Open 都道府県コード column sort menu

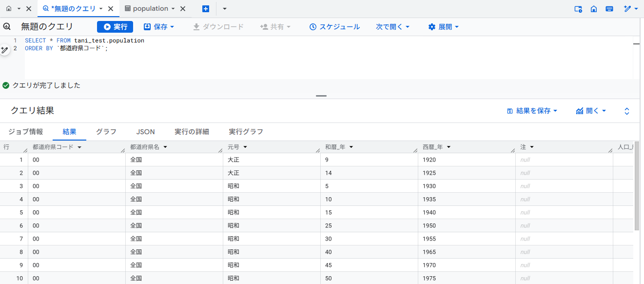pos(79,147)
